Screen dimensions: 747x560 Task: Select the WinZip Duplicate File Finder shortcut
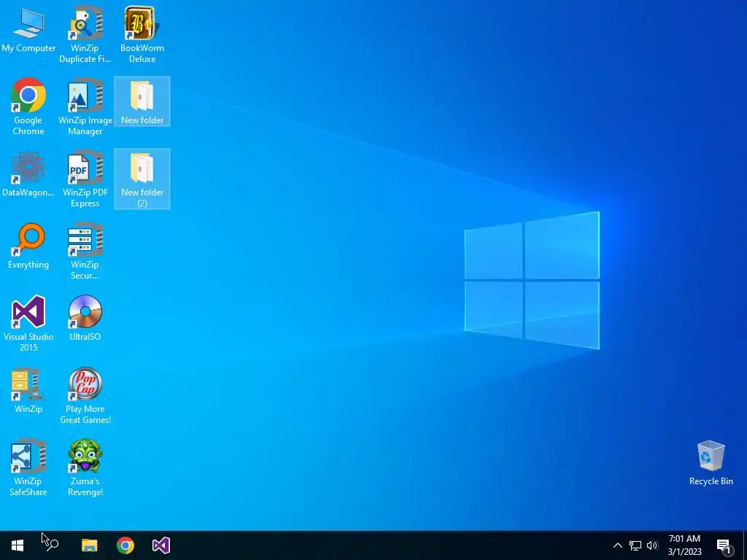(85, 34)
